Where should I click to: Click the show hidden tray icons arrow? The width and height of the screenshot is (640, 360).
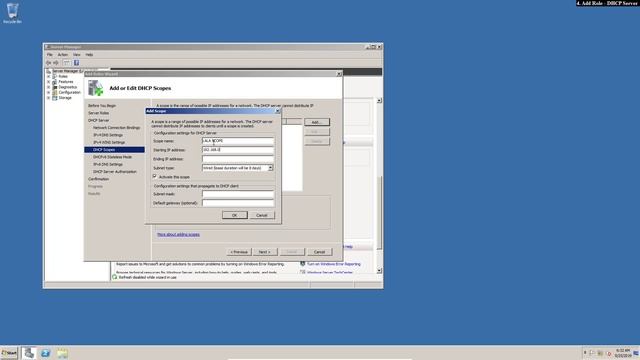[x=585, y=353]
